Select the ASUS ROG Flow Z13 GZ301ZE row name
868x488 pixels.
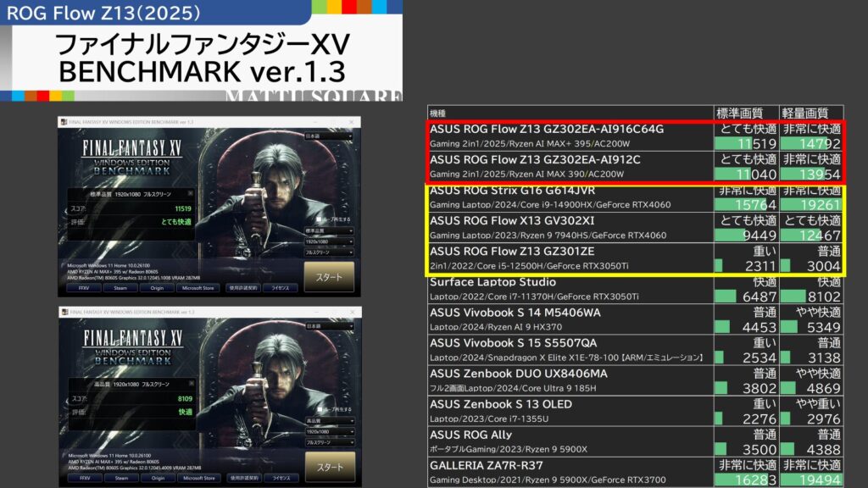click(511, 251)
